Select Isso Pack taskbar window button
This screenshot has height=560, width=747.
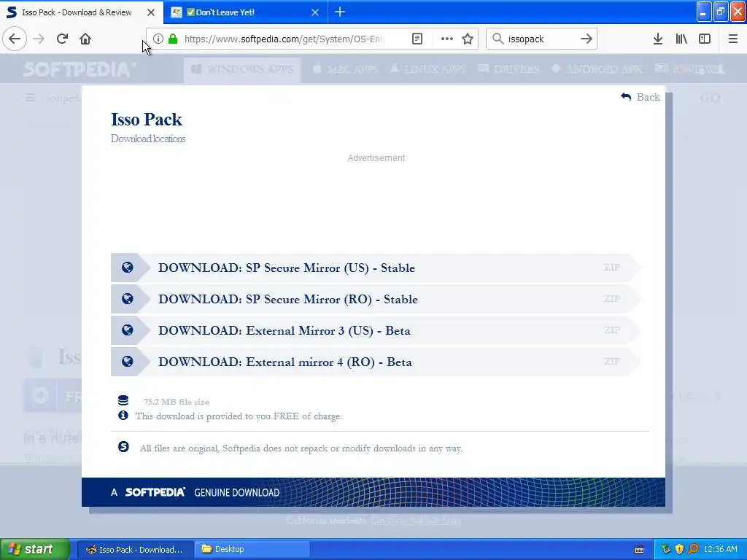point(135,550)
